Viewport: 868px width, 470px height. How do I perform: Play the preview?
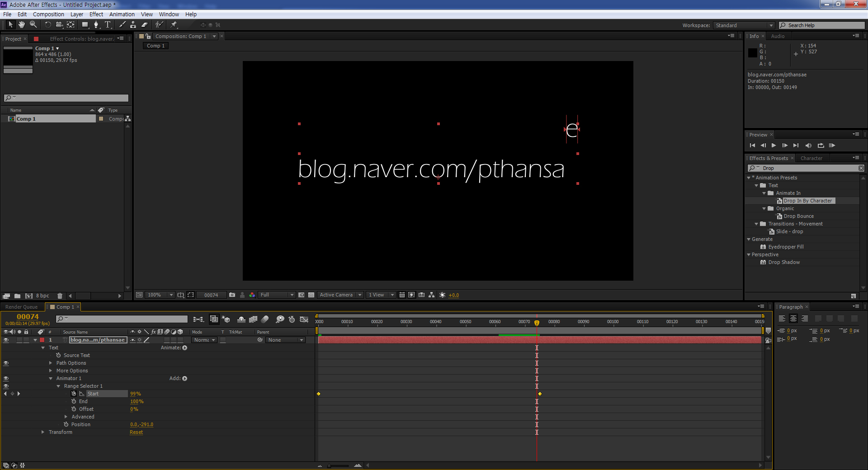(774, 146)
